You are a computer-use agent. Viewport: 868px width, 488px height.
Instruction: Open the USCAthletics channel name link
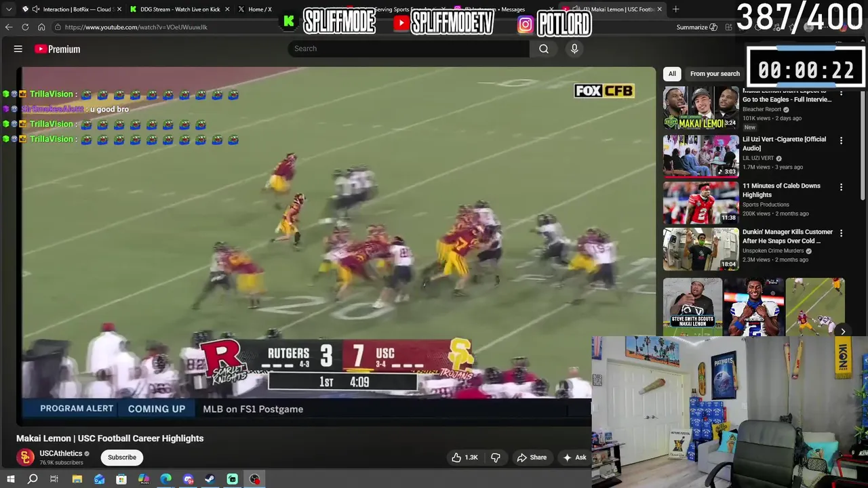[60, 453]
